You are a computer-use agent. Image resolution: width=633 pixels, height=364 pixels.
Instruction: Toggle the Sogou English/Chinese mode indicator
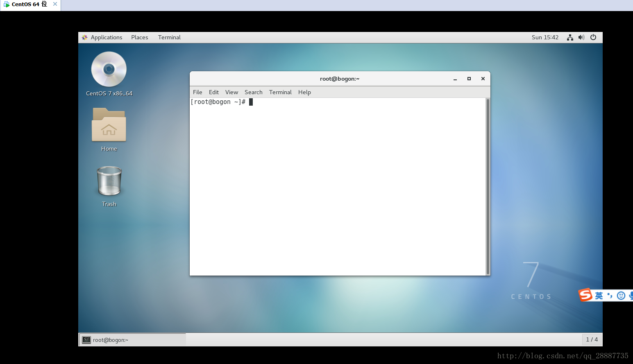[x=599, y=296]
